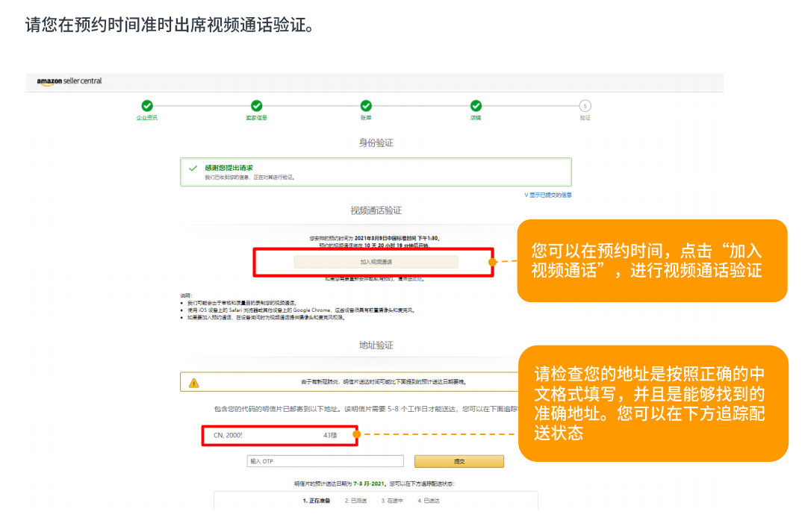The height and width of the screenshot is (532, 805).
Task: Click the green checkmark above 卖家信息
Action: tap(256, 106)
